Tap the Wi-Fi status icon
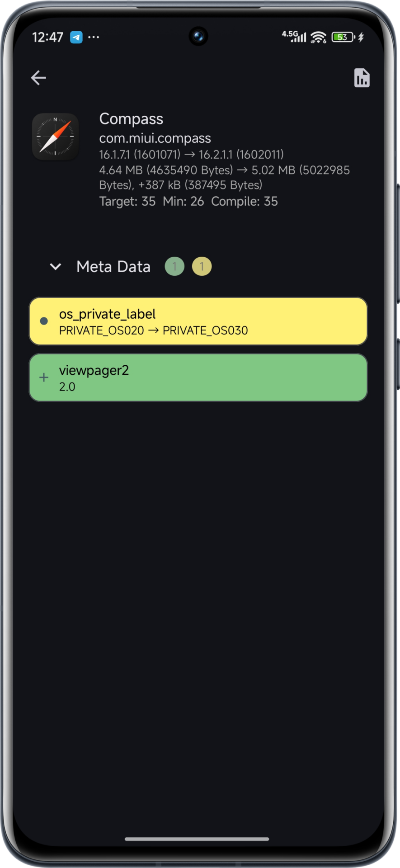Screen dimensions: 400x868 click(318, 37)
